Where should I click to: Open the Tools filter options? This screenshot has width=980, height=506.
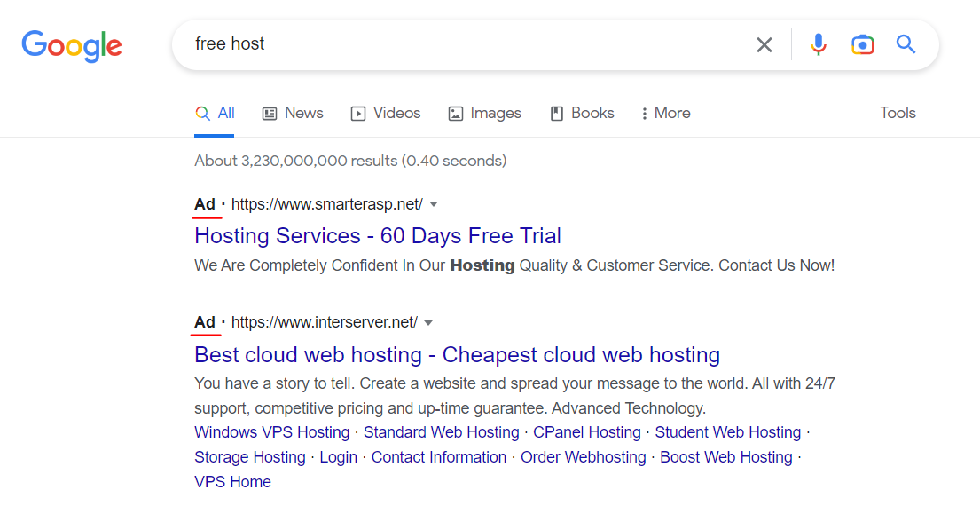pyautogui.click(x=898, y=113)
